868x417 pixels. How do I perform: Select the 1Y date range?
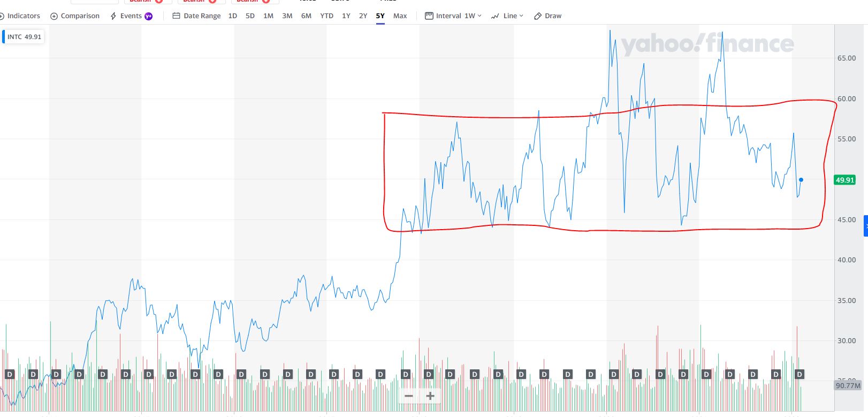tap(346, 16)
